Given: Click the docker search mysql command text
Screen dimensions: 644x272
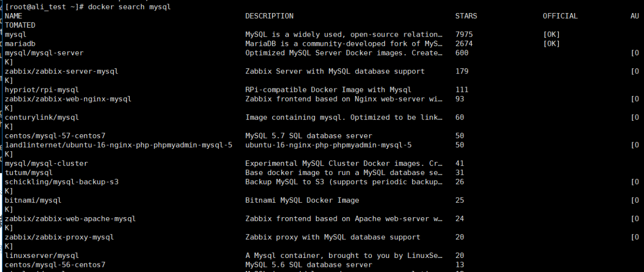Looking at the screenshot, I should coord(129,7).
